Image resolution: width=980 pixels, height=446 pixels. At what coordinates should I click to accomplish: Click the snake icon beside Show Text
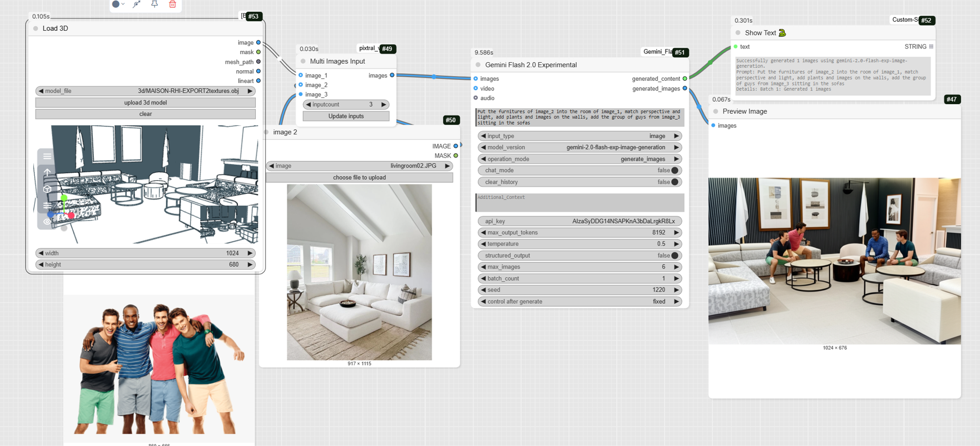tap(782, 33)
